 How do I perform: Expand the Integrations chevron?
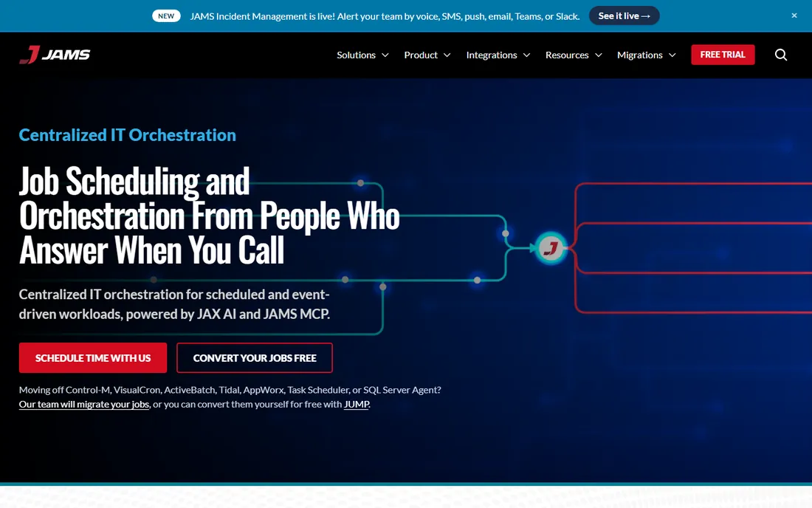[x=526, y=55]
